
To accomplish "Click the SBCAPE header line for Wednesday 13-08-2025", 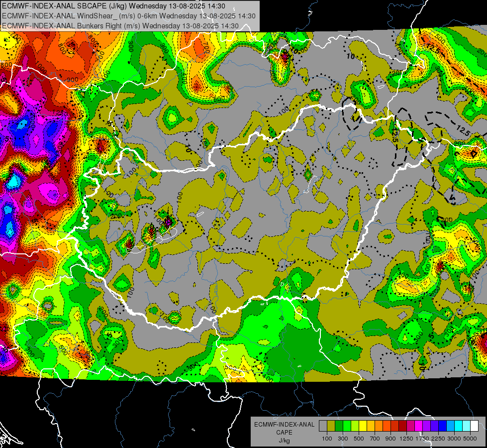I will pos(114,6).
